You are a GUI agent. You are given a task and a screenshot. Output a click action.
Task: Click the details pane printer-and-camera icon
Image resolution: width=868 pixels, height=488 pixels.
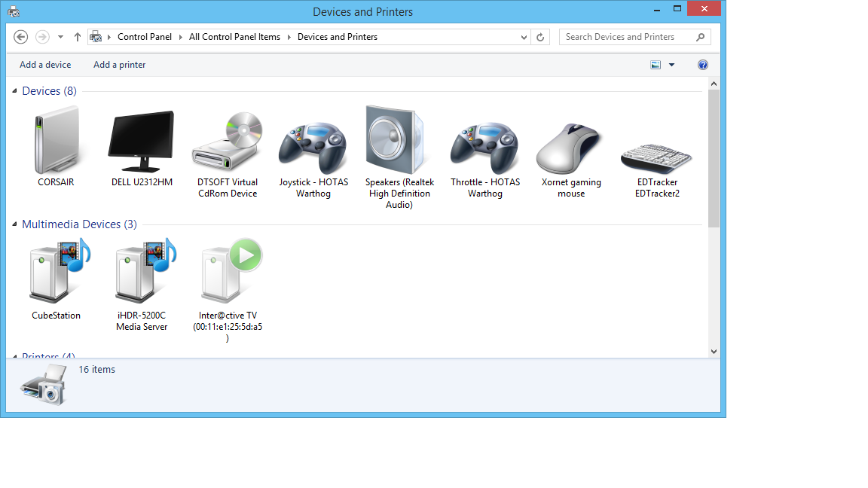[44, 385]
